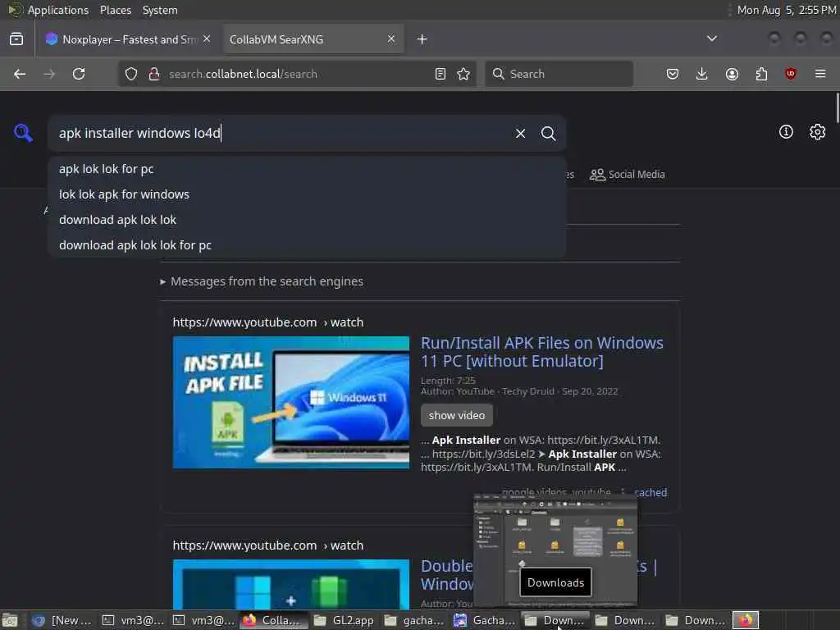Click second result's youtube.com URL
This screenshot has height=630, width=840.
[268, 546]
